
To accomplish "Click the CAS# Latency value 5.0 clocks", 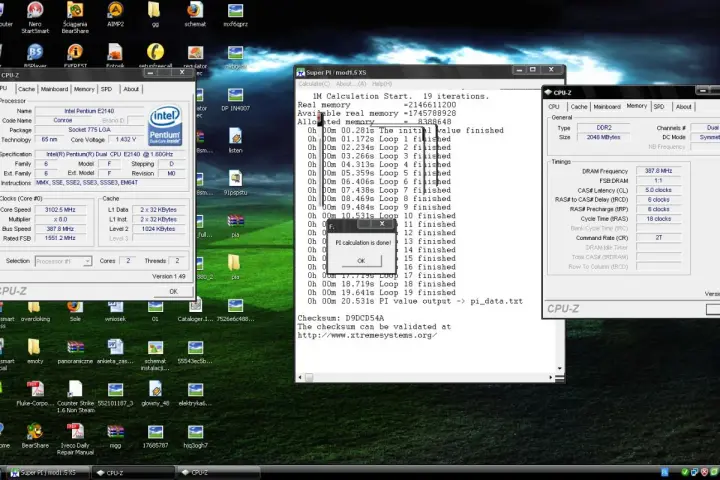I will click(658, 190).
